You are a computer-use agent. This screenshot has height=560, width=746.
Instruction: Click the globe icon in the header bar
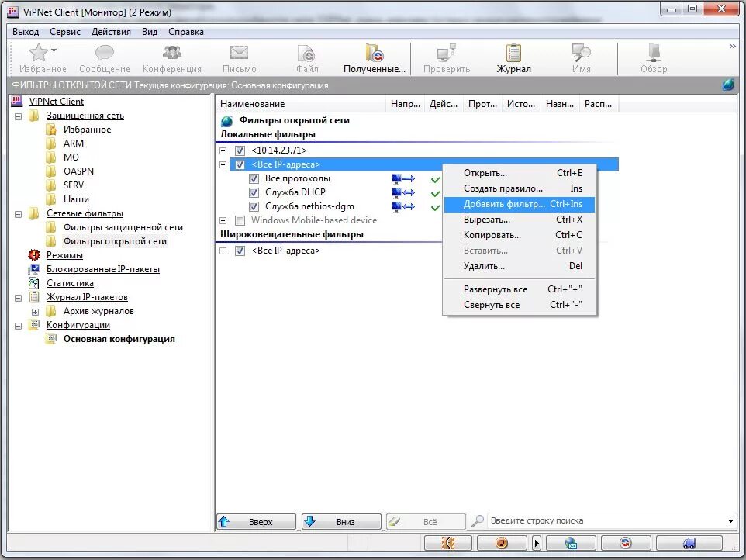pos(728,85)
